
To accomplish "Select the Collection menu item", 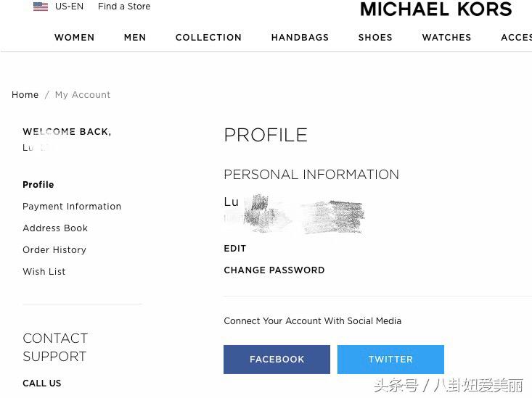I will point(208,38).
